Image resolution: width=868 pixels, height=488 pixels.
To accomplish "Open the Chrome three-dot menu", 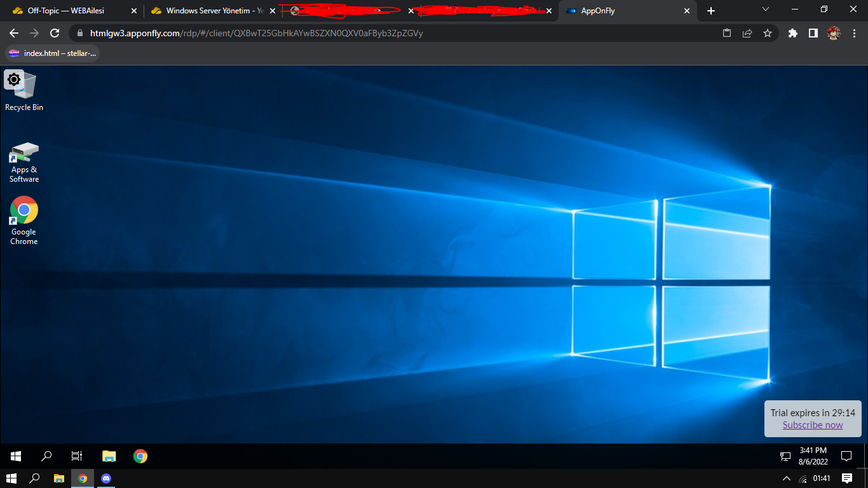I will tap(854, 33).
